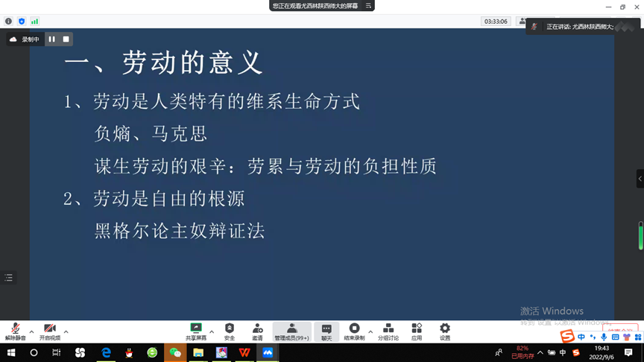Viewport: 644px width, 362px height.
Task: Click the green scrollbar on right edge
Action: tap(640, 236)
